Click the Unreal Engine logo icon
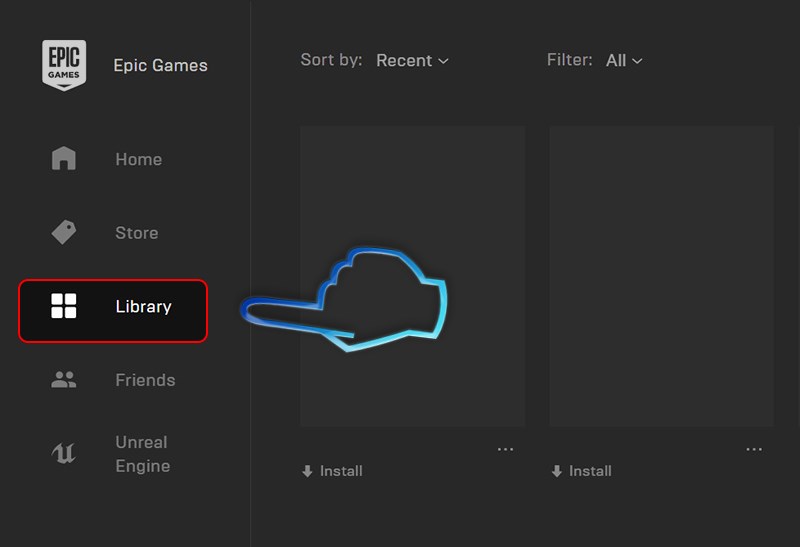This screenshot has height=547, width=800. click(x=64, y=453)
